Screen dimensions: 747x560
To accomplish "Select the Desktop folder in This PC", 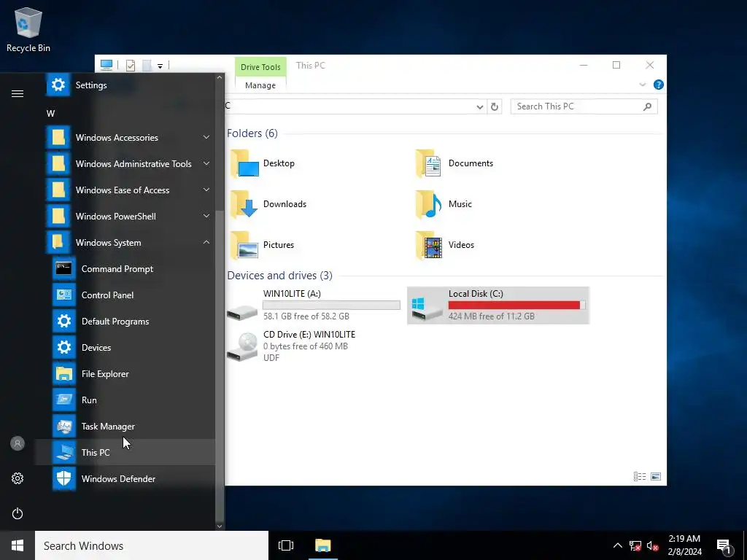I will 263,163.
